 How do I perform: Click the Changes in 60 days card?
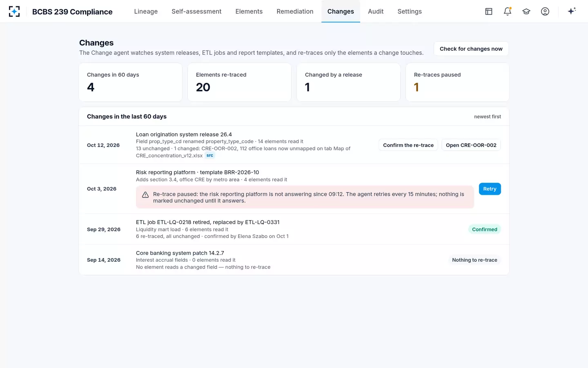[x=131, y=82]
